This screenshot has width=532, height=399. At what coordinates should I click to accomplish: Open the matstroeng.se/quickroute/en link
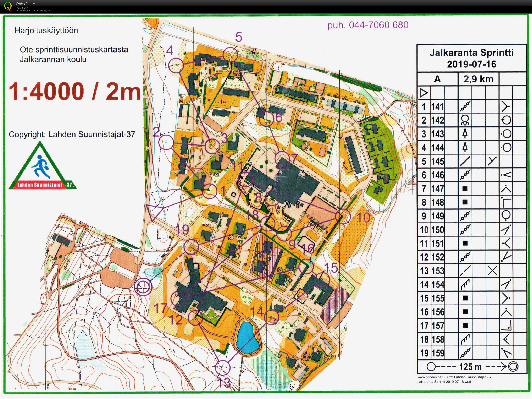(x=33, y=11)
